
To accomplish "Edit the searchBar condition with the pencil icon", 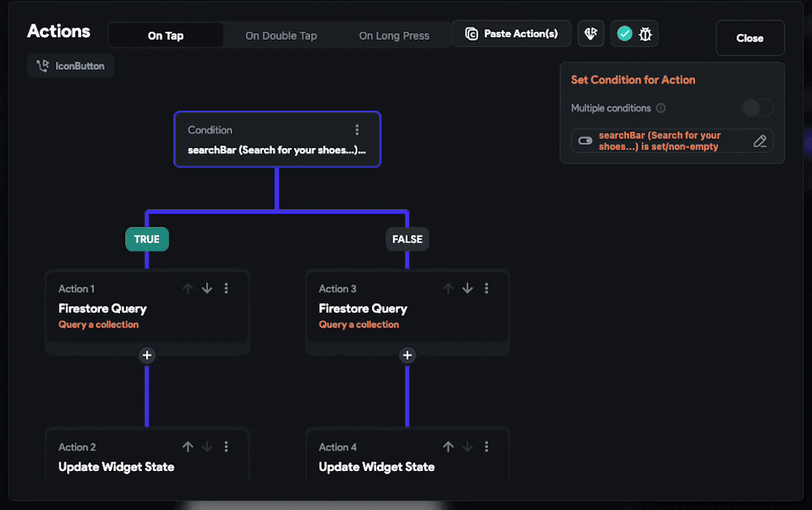I will [760, 140].
